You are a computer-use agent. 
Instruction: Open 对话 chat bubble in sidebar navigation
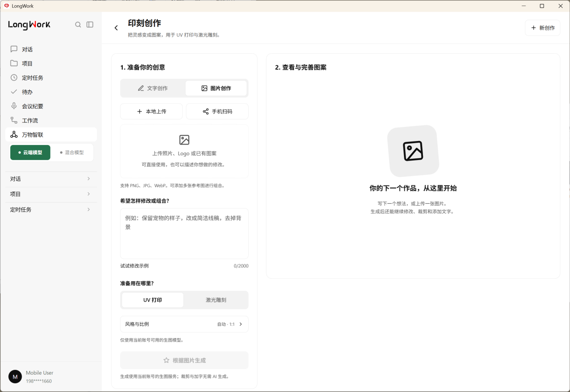(x=51, y=49)
